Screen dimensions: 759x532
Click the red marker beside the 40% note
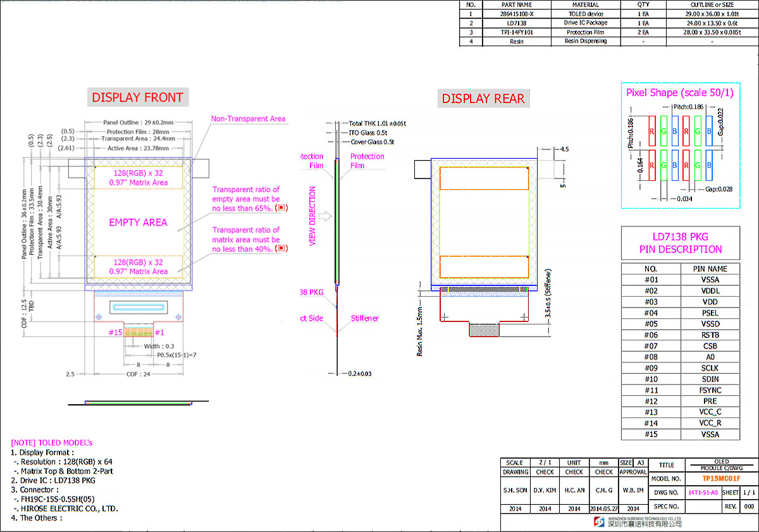point(281,249)
